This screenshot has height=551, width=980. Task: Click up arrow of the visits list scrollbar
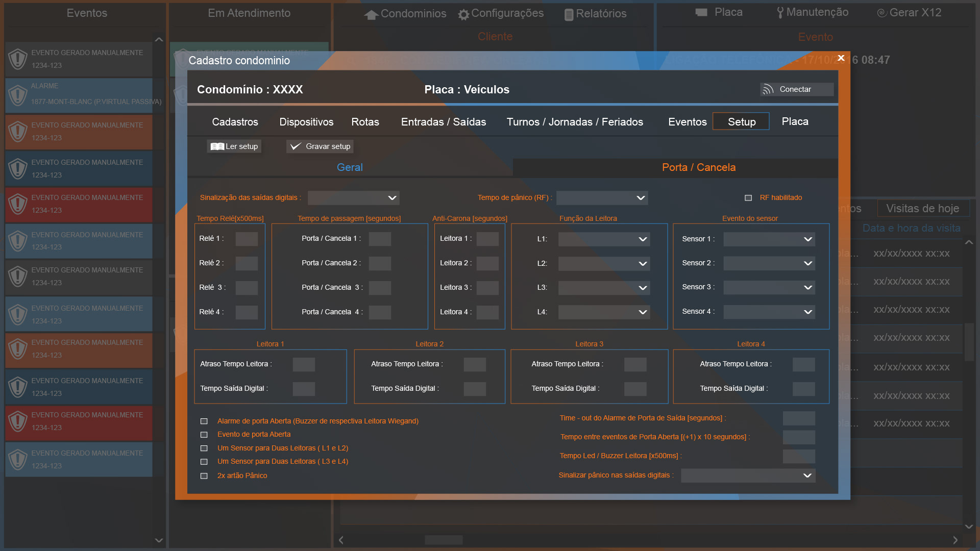[969, 242]
